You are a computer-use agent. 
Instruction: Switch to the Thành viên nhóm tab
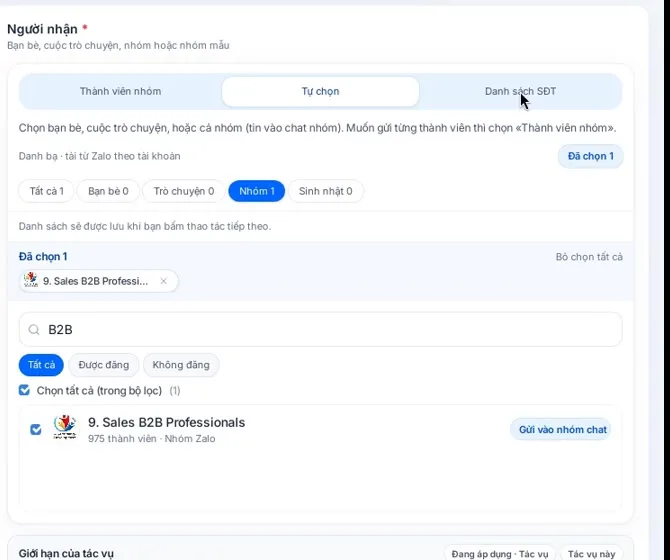point(120,91)
